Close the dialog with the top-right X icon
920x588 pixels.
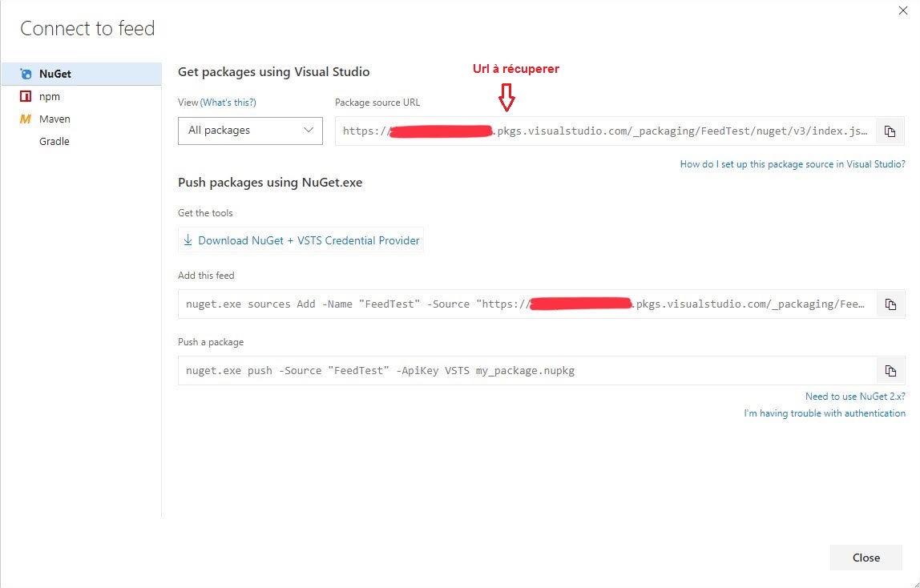pyautogui.click(x=904, y=10)
